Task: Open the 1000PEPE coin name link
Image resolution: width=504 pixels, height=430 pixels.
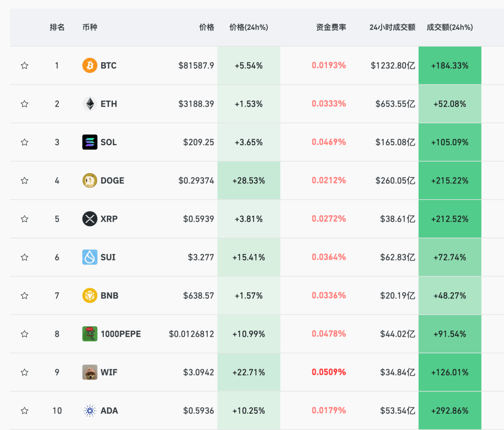Action: click(x=120, y=334)
